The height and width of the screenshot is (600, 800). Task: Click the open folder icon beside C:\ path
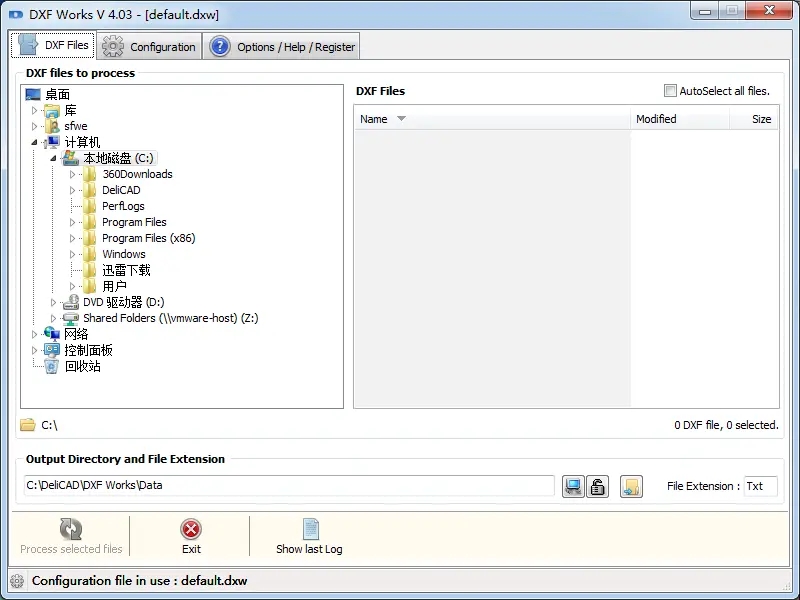[x=28, y=424]
